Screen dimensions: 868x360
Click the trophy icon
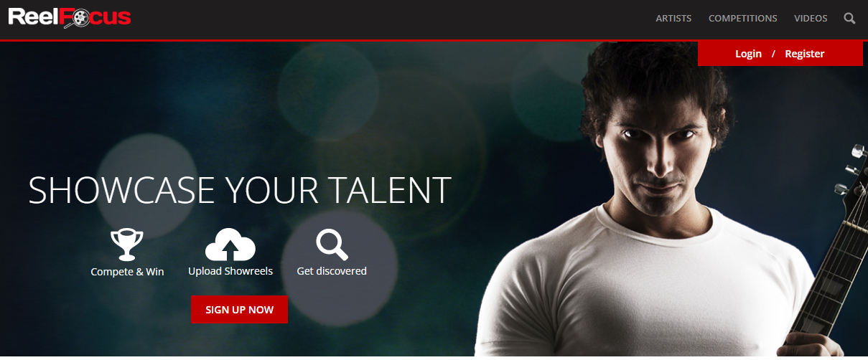[127, 245]
